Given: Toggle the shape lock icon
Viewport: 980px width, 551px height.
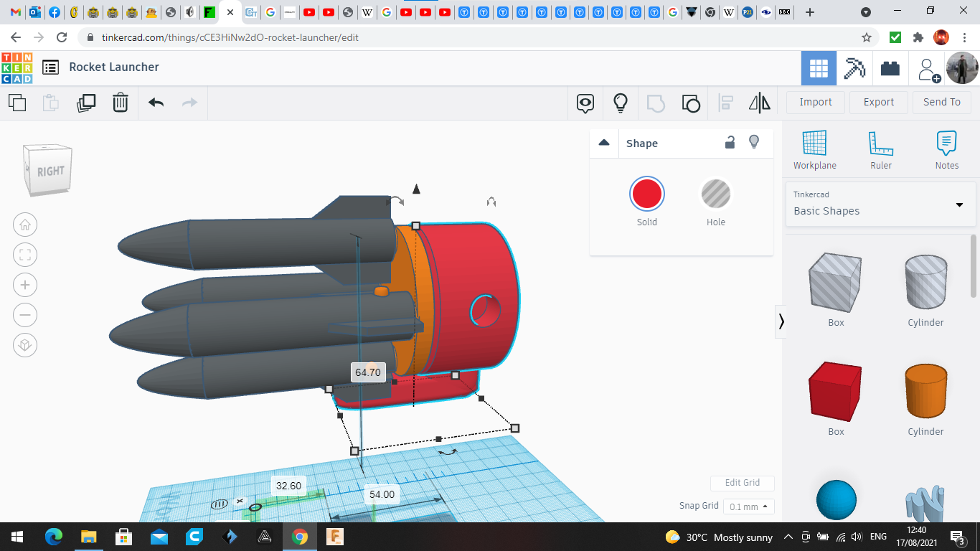Looking at the screenshot, I should 730,142.
